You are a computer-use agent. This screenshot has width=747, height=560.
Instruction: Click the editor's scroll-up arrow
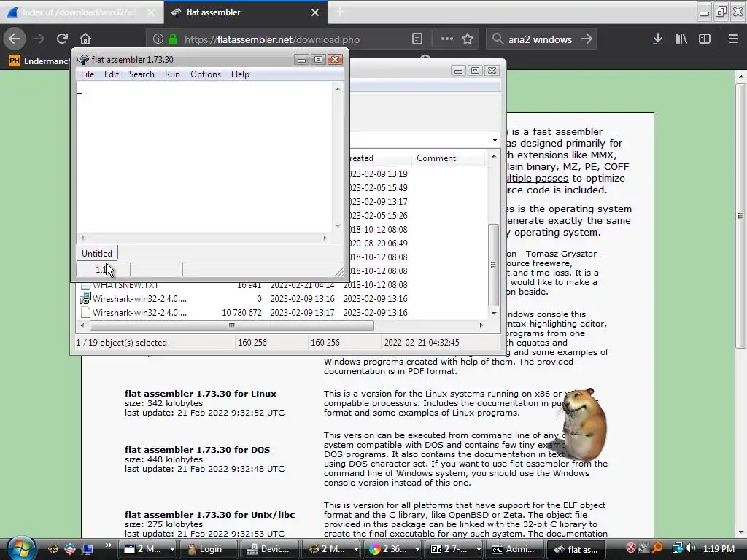tap(338, 89)
